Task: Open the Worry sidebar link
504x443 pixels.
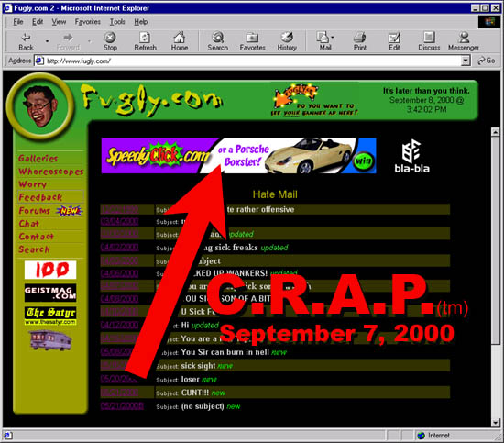Action: (x=32, y=184)
